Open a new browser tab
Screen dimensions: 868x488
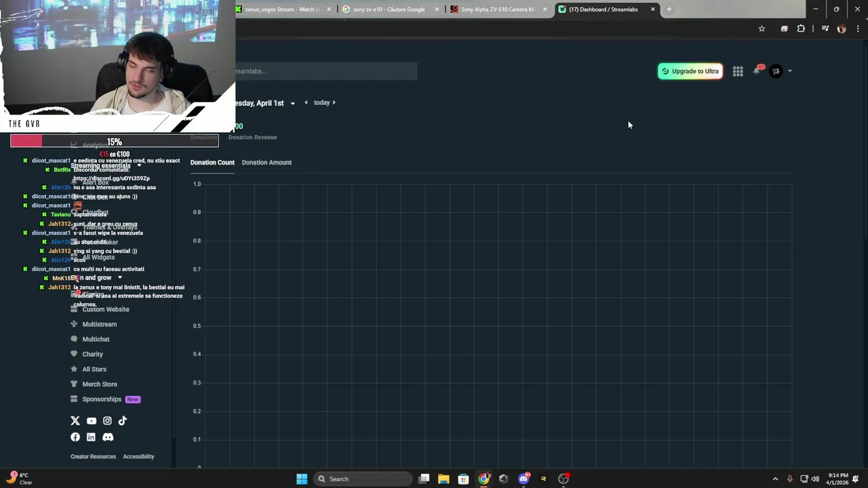(669, 9)
